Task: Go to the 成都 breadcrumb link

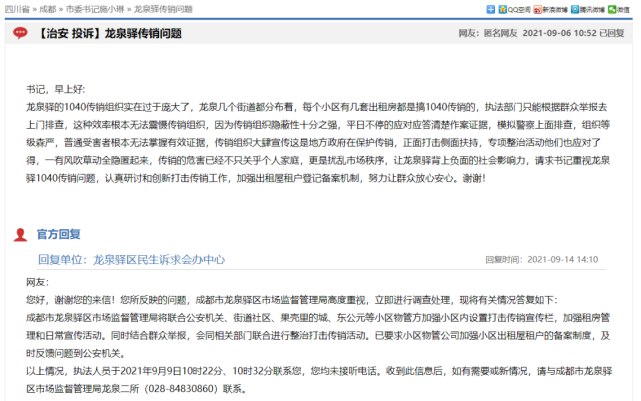Action: click(x=47, y=9)
